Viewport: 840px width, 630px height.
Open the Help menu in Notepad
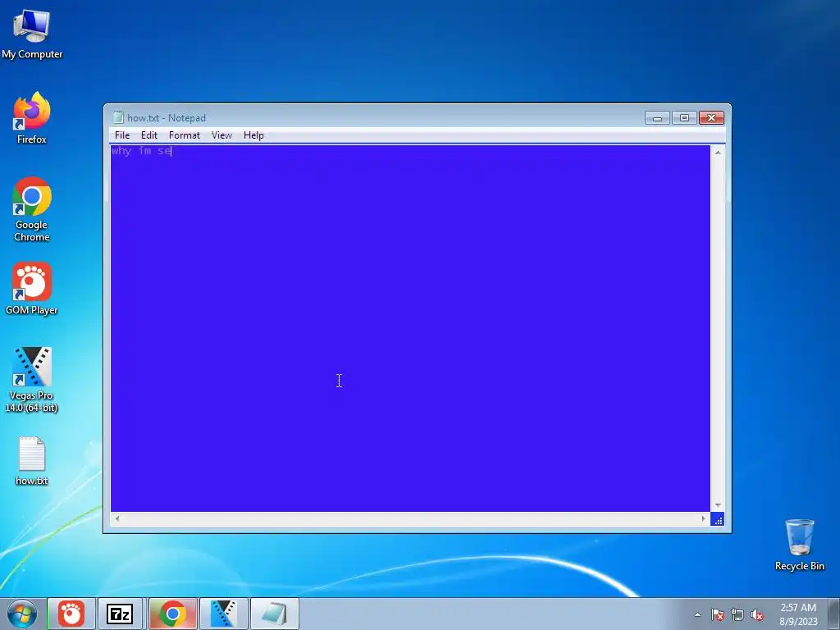point(253,135)
